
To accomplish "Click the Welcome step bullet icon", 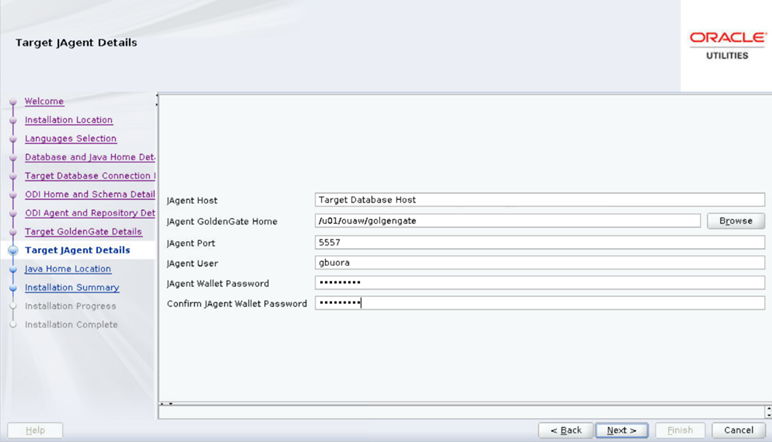I will [x=13, y=102].
